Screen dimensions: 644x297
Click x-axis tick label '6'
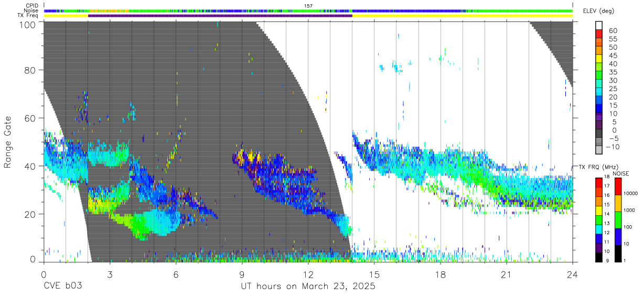pos(176,274)
